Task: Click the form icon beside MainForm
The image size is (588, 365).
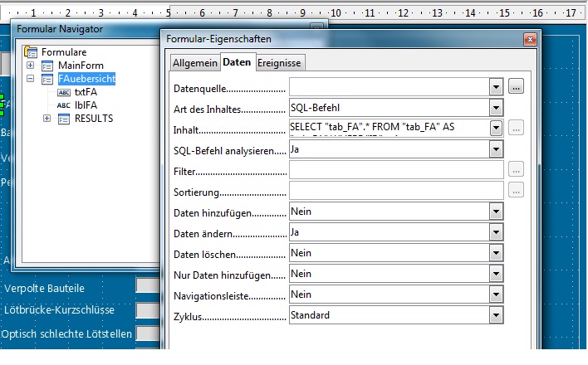Action: 48,66
